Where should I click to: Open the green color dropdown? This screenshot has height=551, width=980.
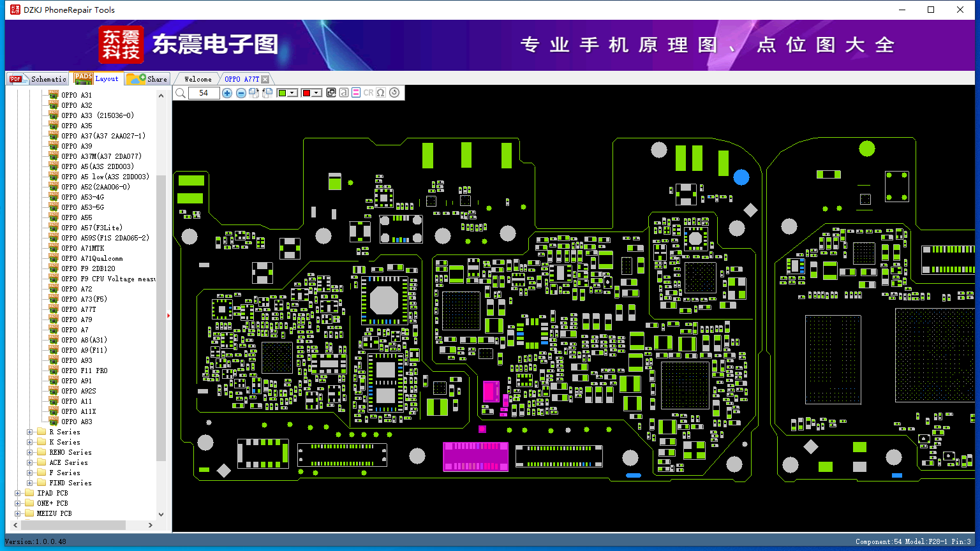(292, 93)
